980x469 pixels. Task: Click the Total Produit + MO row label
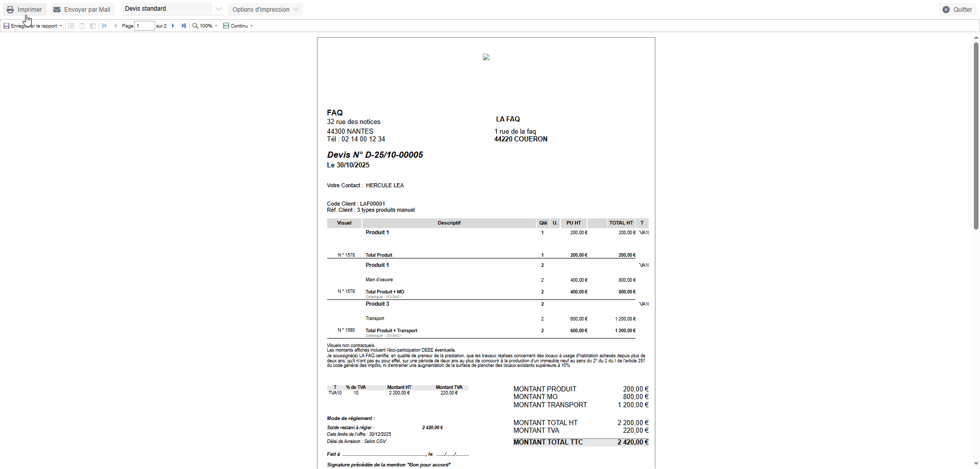[385, 292]
